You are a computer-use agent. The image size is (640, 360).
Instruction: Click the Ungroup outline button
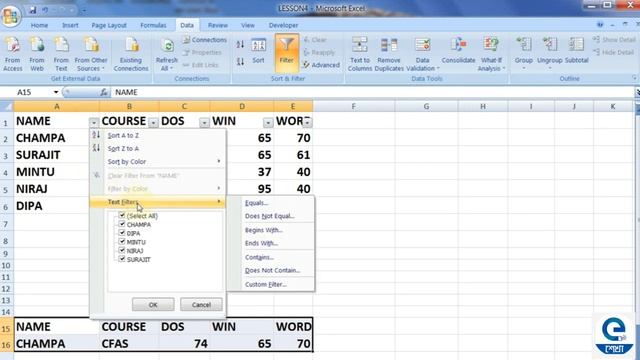click(549, 52)
